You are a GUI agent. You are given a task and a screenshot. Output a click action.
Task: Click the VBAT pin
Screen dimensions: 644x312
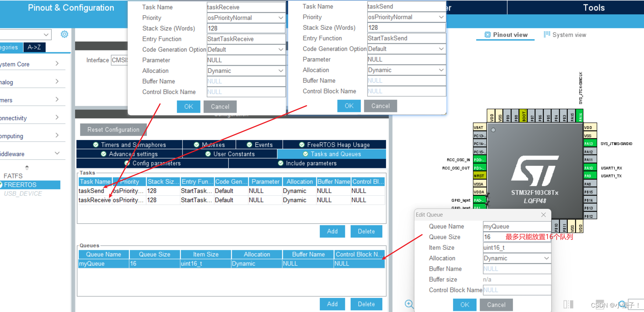[x=480, y=127]
